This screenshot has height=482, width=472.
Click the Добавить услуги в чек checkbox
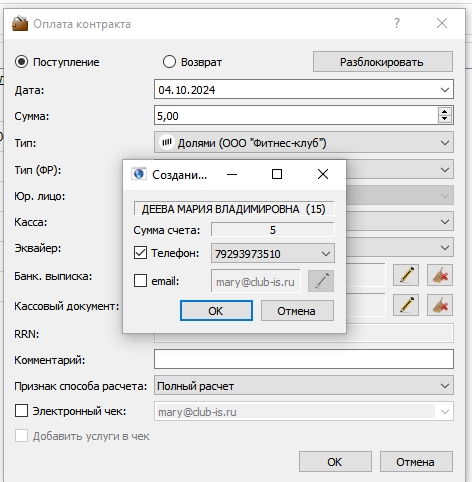click(x=21, y=436)
